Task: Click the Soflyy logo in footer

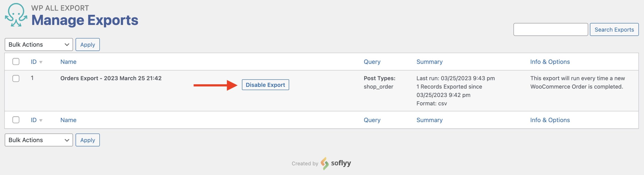Action: coord(336,163)
